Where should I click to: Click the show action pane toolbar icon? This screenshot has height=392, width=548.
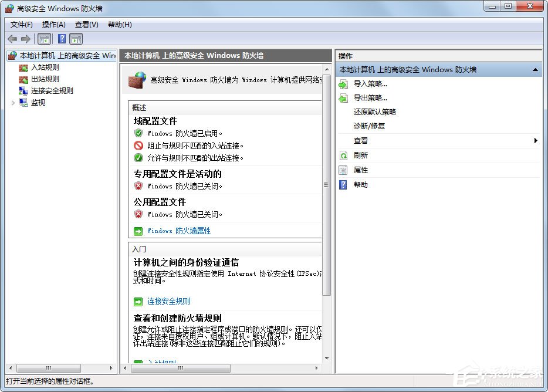click(x=76, y=39)
